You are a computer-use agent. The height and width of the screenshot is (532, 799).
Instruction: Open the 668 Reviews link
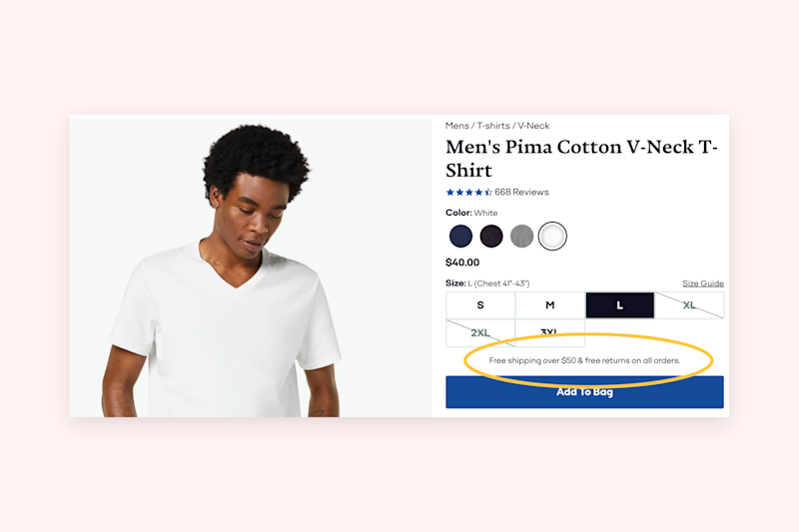pyautogui.click(x=521, y=193)
